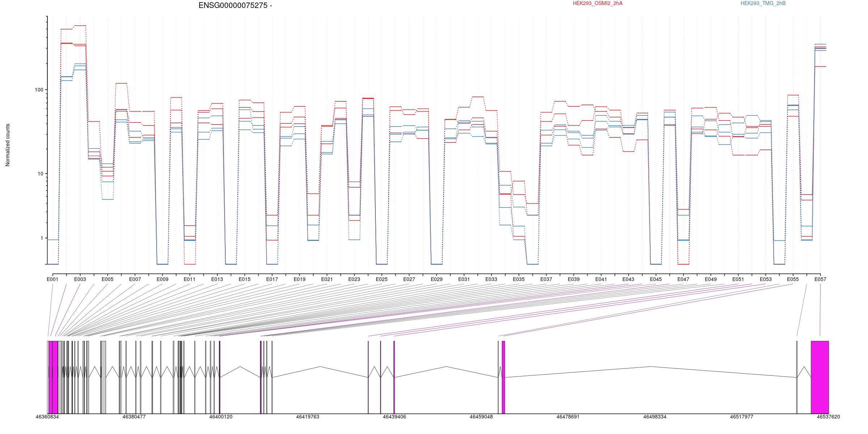
Task: Click genomic coordinate 46498334
Action: click(655, 417)
